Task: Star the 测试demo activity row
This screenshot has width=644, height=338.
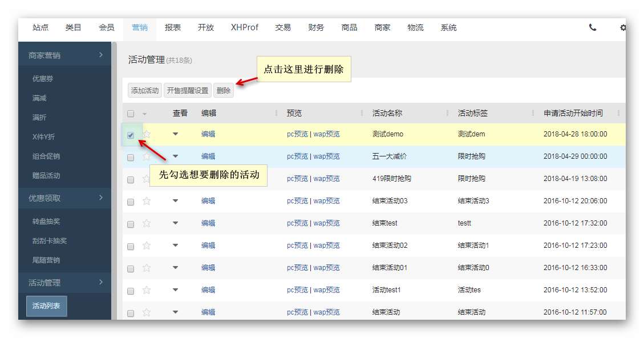Action: [x=147, y=134]
